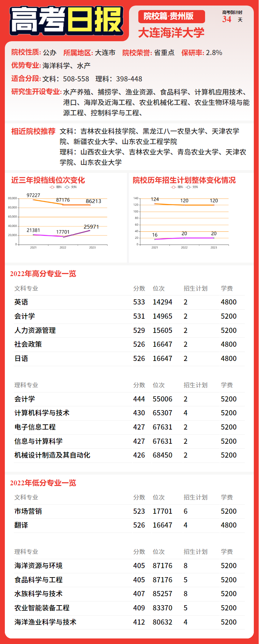Viewport: 259px width, 644px height.
Task: Click the 124 data label in 招生计划 chart
Action: (155, 199)
